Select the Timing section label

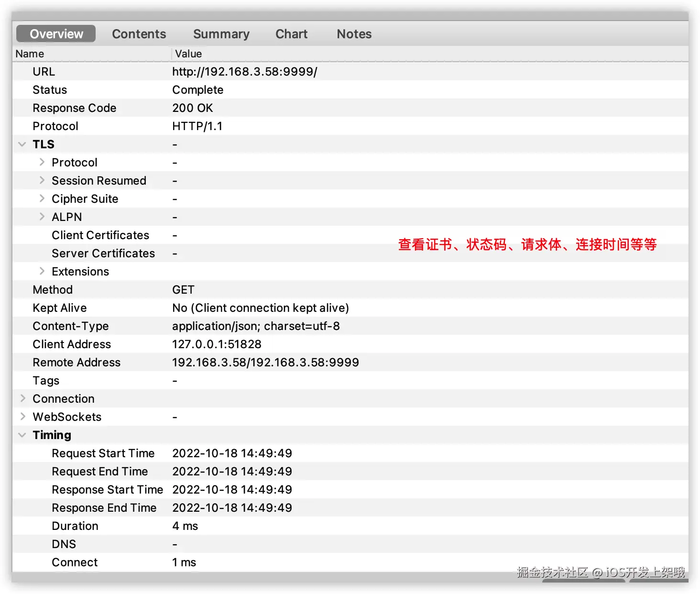pyautogui.click(x=52, y=435)
